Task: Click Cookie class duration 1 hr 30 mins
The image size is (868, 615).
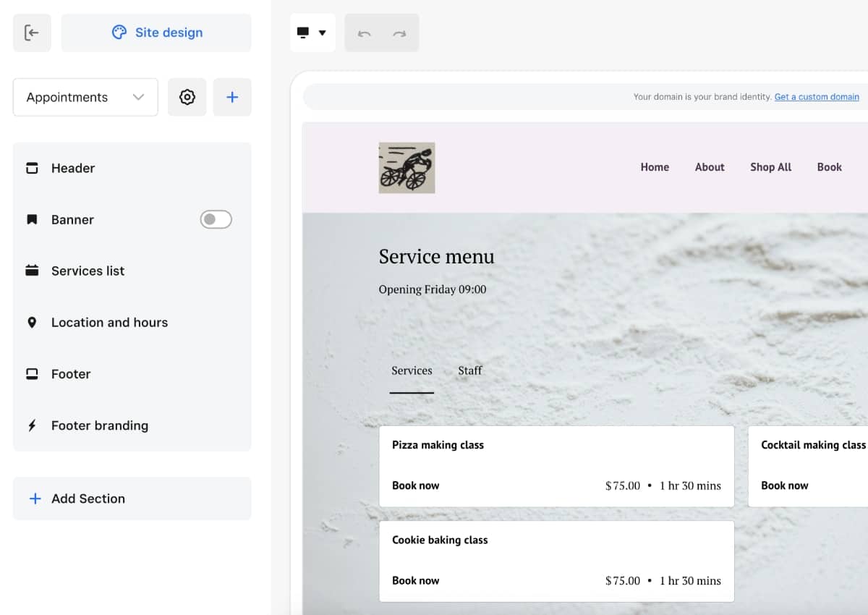Action: click(690, 580)
